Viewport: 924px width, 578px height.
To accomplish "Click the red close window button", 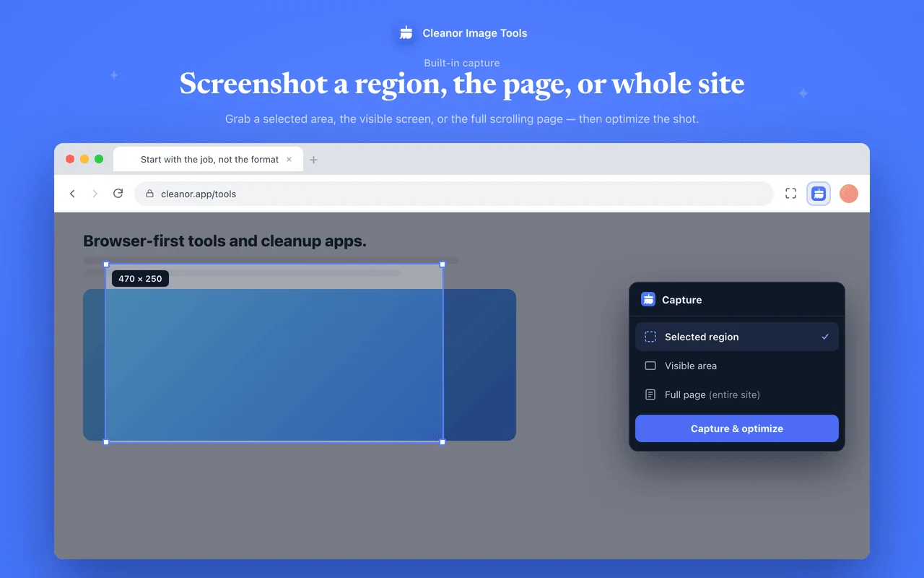I will coord(70,159).
